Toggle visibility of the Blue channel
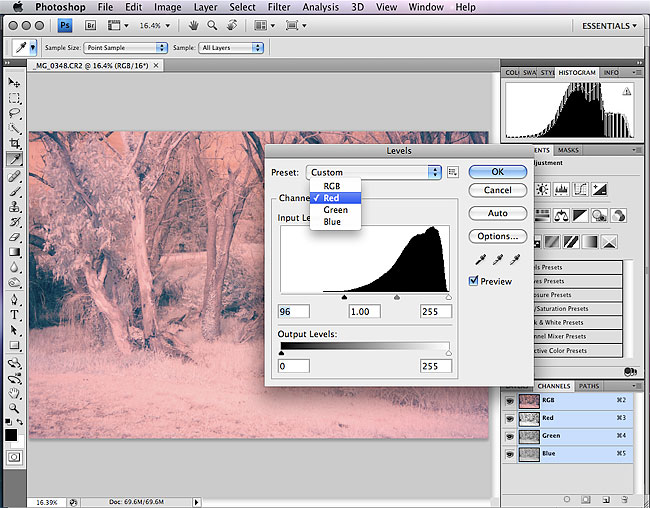 (x=510, y=453)
